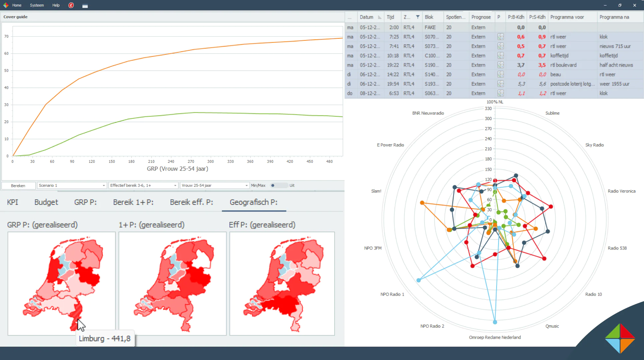Image resolution: width=644 pixels, height=360 pixels.
Task: Click the Slam! radar label
Action: pos(376,191)
